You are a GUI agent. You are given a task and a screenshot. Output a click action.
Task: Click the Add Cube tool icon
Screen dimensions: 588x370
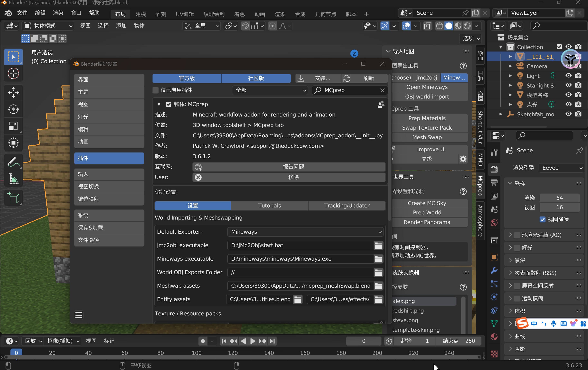coord(13,198)
